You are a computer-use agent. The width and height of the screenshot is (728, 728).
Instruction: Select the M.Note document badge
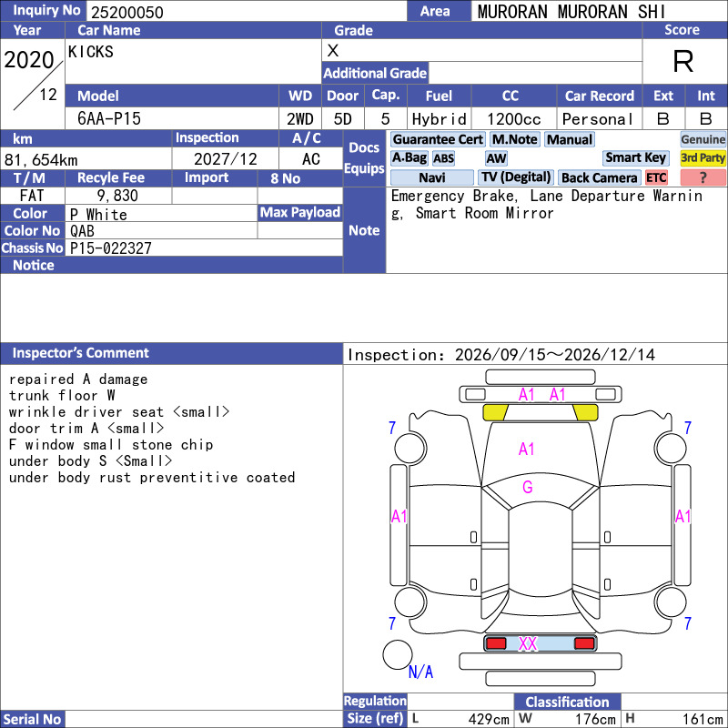tap(515, 139)
